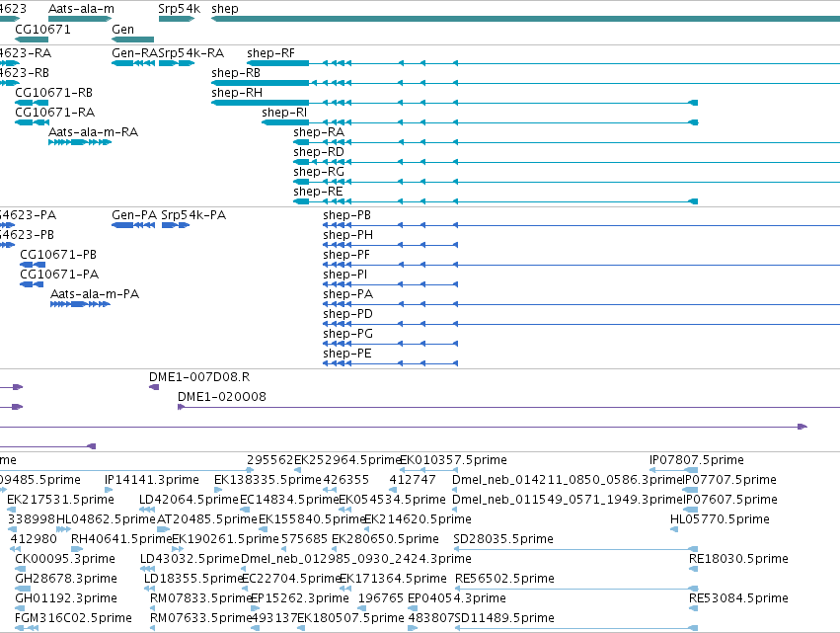
Task: Select EST RH40641.5prime
Action: click(x=121, y=540)
